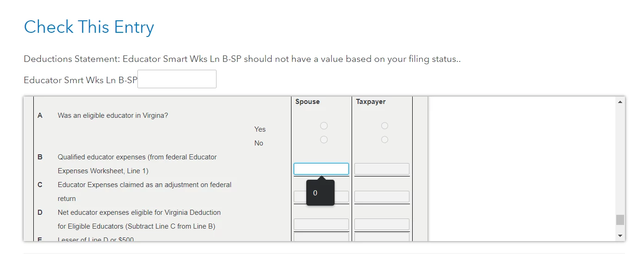The height and width of the screenshot is (267, 644).
Task: Select No radio for Taxpayer eligible educator
Action: (x=384, y=140)
